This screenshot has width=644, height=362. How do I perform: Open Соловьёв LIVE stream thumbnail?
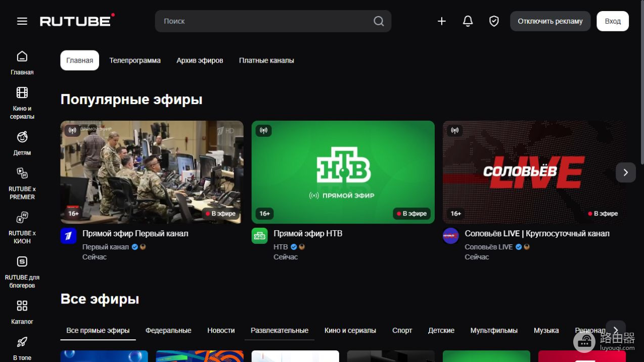click(534, 172)
